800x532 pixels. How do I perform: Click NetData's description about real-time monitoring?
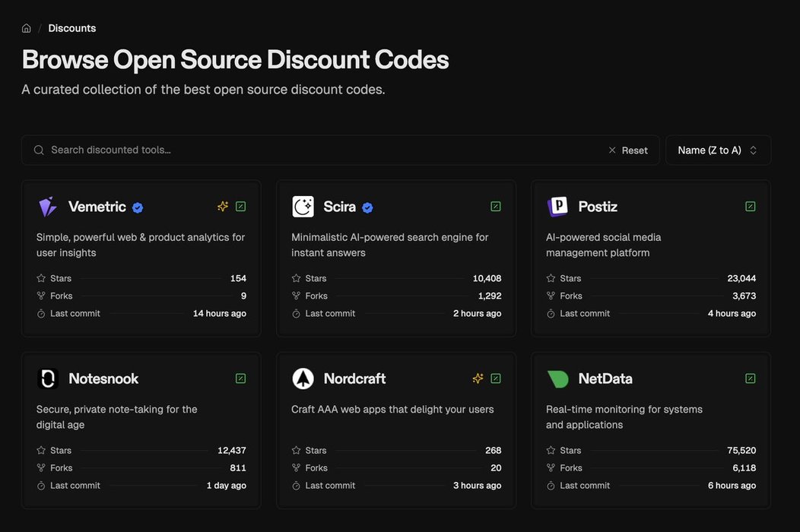624,416
